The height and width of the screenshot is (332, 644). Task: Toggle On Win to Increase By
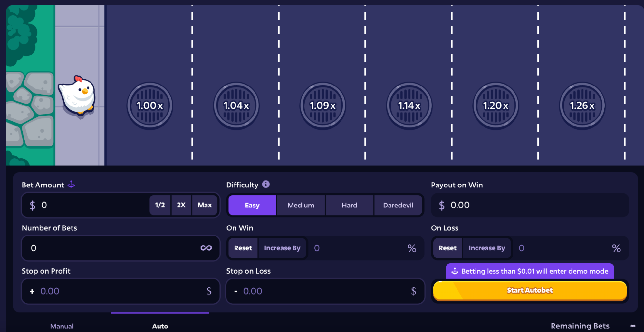pyautogui.click(x=282, y=248)
